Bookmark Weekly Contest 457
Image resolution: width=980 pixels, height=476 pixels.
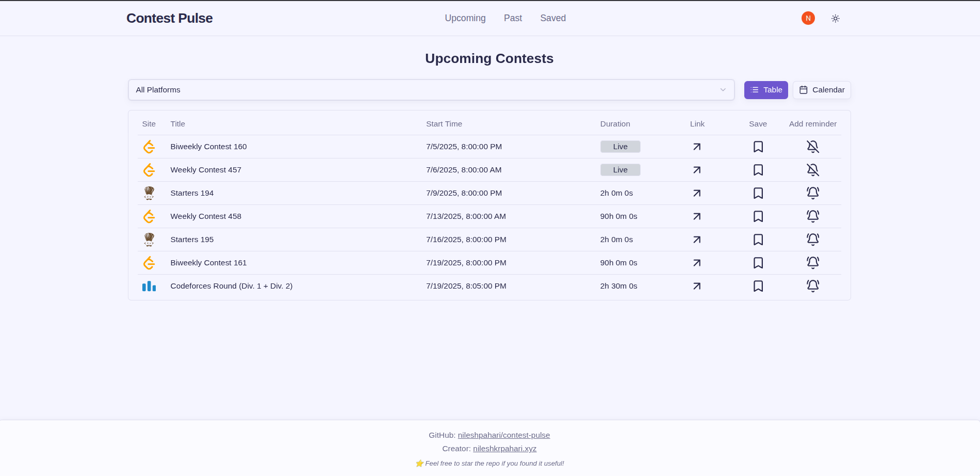[x=758, y=170]
